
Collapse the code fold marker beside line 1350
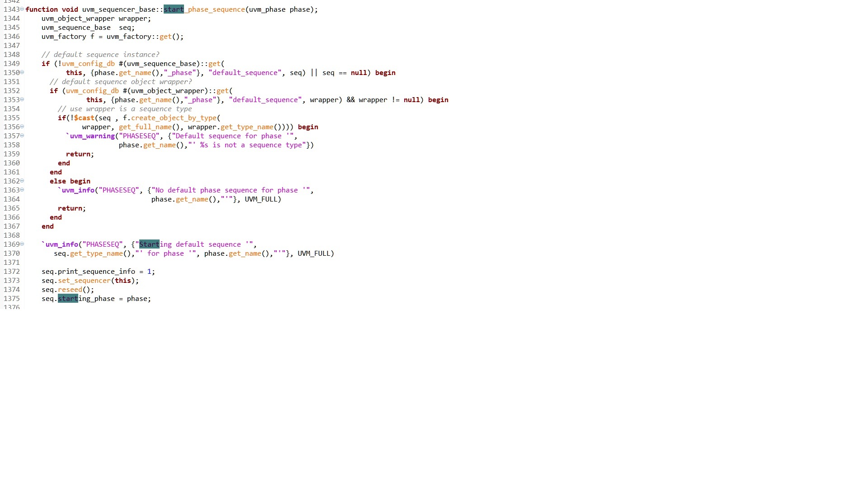click(22, 72)
